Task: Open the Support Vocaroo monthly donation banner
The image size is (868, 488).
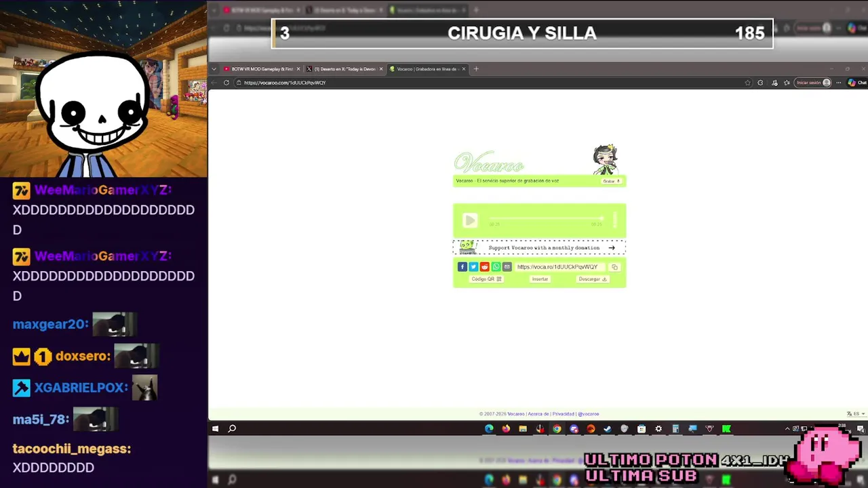Action: tap(540, 247)
